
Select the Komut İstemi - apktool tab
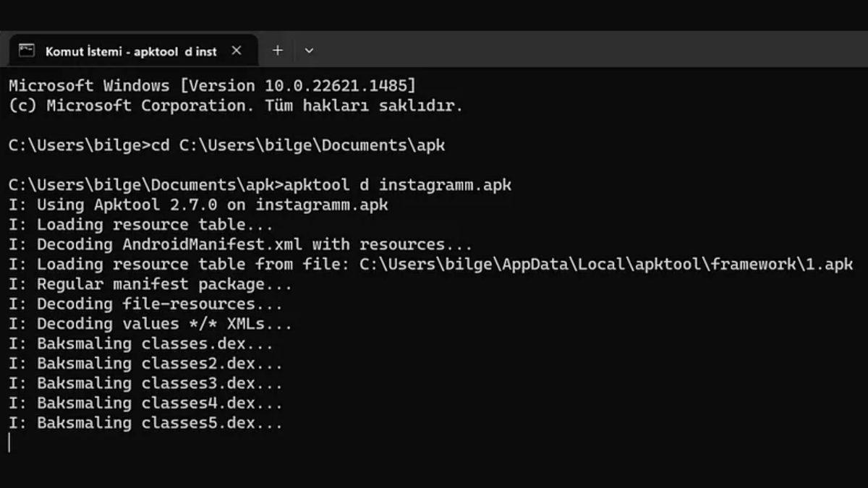130,51
